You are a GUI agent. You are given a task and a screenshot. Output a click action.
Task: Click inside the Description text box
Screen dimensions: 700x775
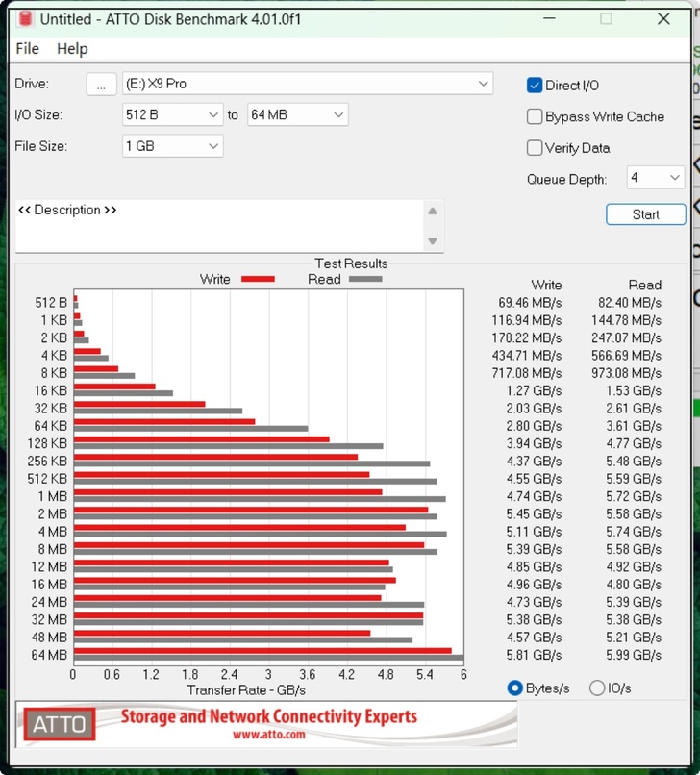pyautogui.click(x=216, y=226)
